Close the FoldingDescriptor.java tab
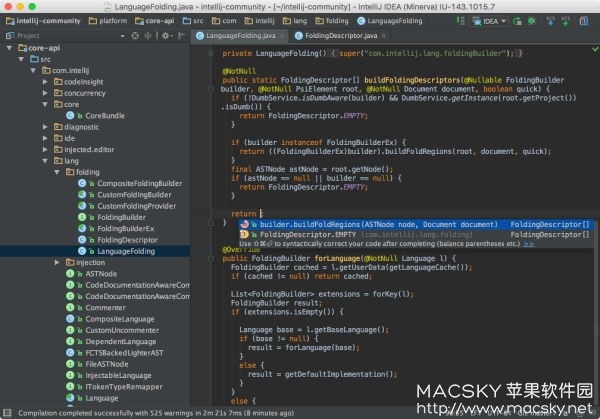600x419 pixels. coord(383,36)
